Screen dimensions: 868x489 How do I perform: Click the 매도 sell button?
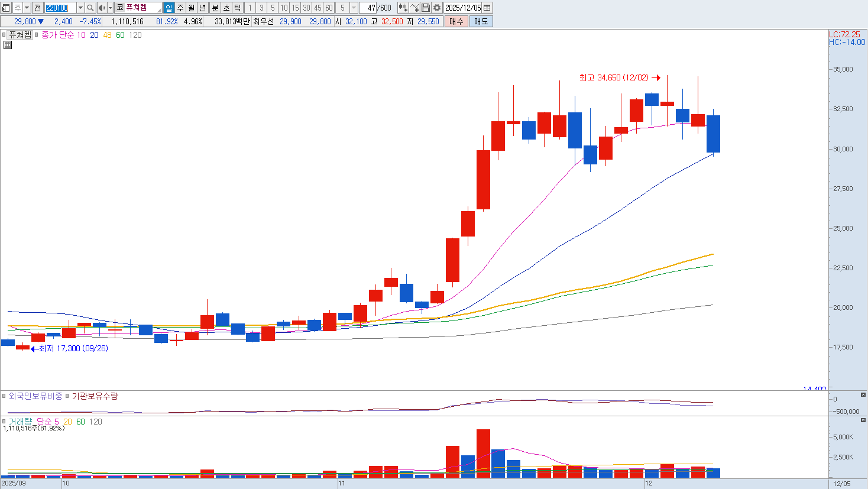pos(481,21)
